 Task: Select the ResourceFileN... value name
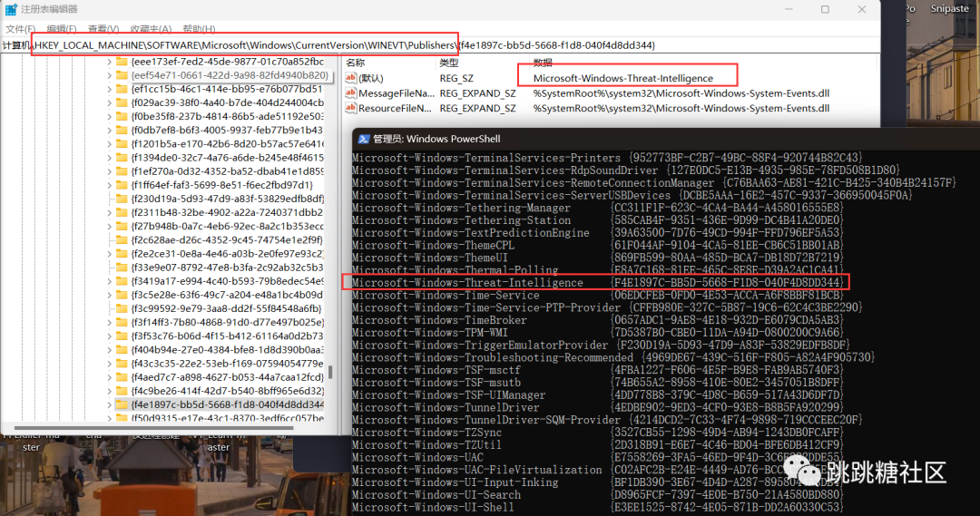click(395, 108)
